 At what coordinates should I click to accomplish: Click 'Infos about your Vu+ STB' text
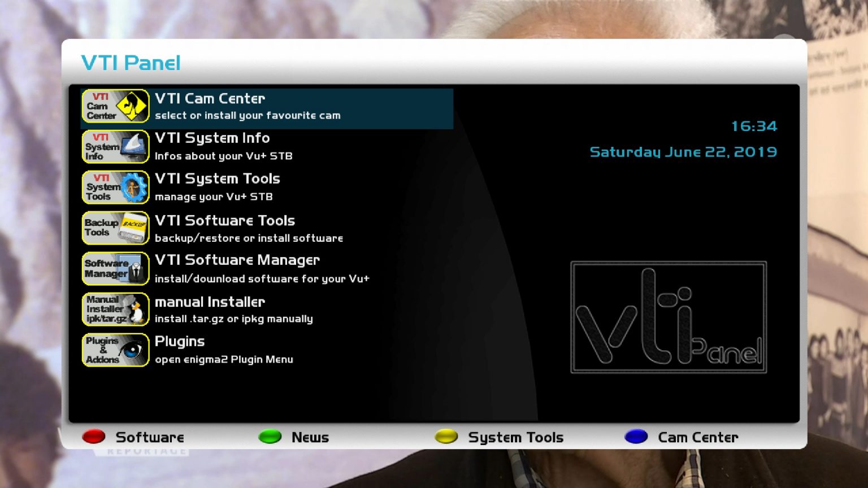[x=224, y=156]
